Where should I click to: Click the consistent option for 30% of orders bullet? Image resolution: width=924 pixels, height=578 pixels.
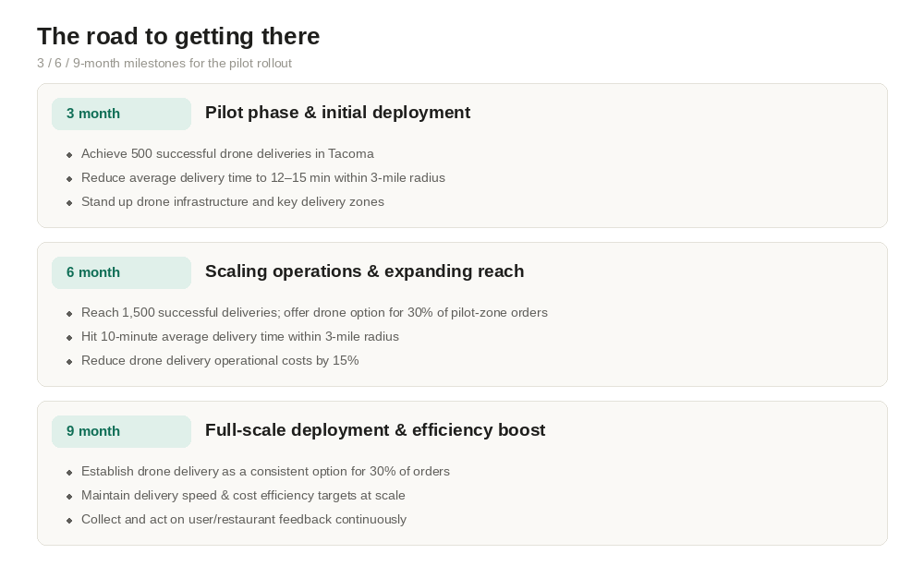(265, 472)
